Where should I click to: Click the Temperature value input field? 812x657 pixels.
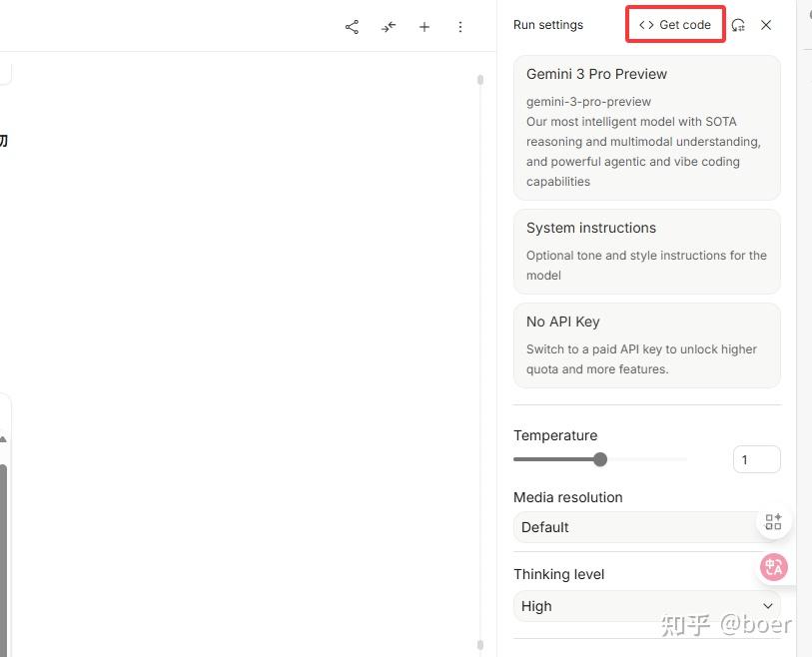tap(757, 459)
